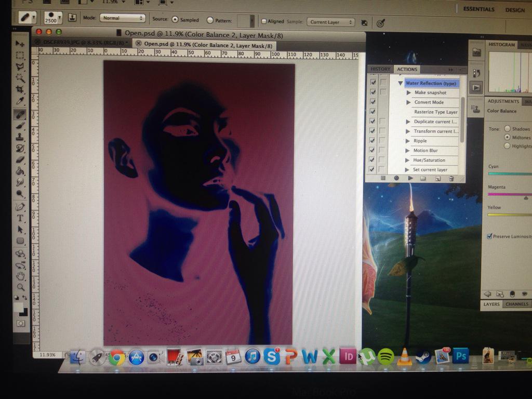Toggle Quick Mask mode
Screen dimensions: 532x399
point(20,323)
